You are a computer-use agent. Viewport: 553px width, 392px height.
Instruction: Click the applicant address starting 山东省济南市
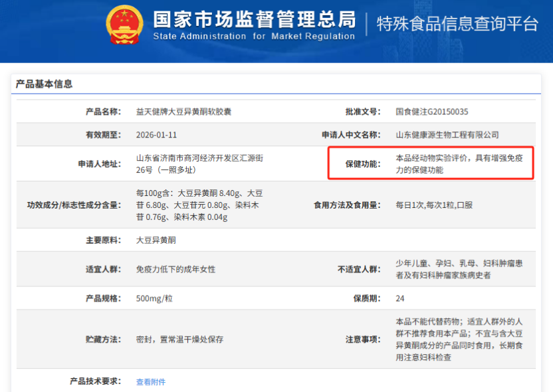pos(199,164)
